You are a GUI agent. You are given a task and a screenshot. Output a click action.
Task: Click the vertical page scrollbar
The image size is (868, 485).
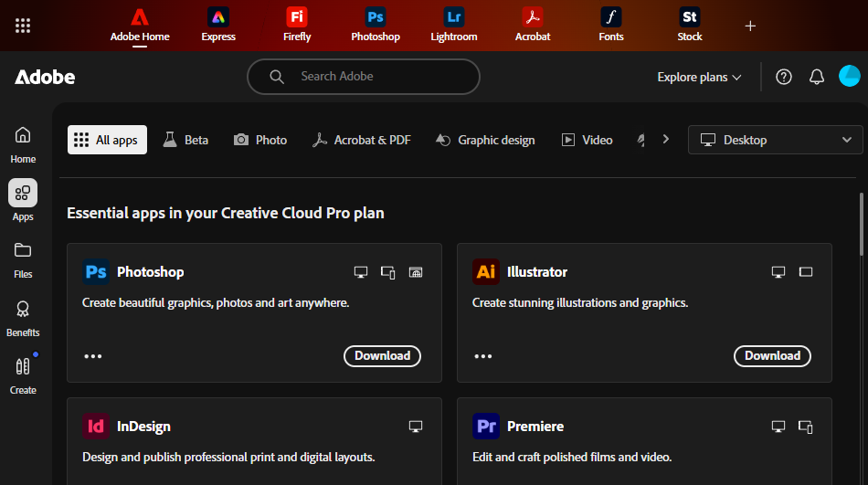[862, 224]
